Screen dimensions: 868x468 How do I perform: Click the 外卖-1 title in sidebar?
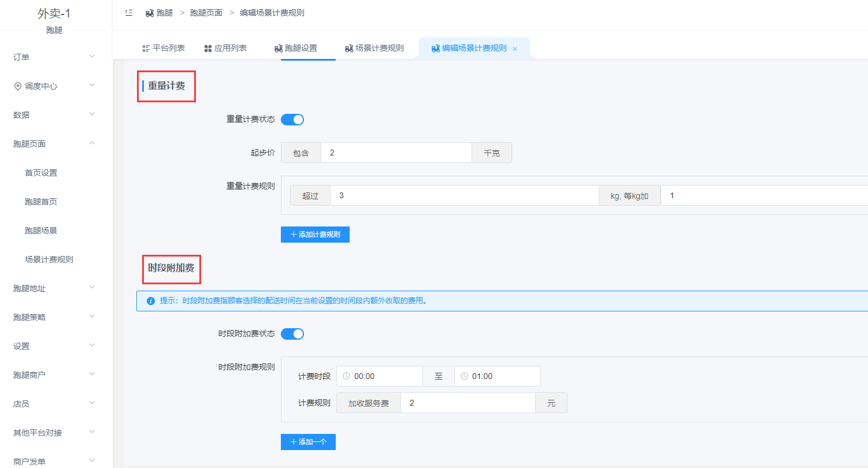[54, 14]
